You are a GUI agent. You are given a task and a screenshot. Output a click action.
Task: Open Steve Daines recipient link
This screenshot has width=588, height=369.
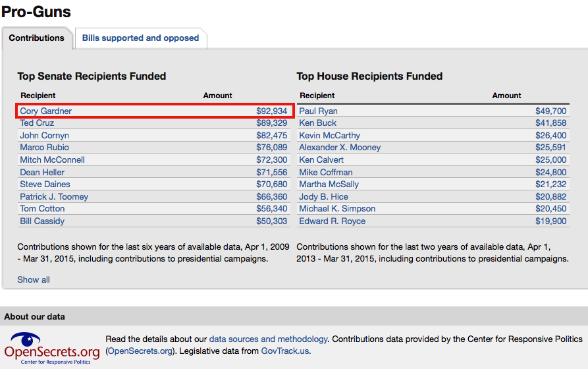[x=45, y=184]
